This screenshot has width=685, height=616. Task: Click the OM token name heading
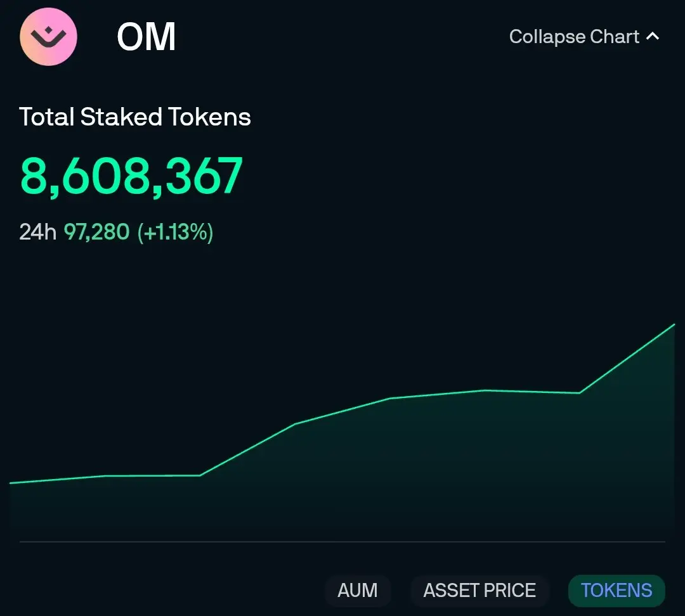[x=147, y=37]
